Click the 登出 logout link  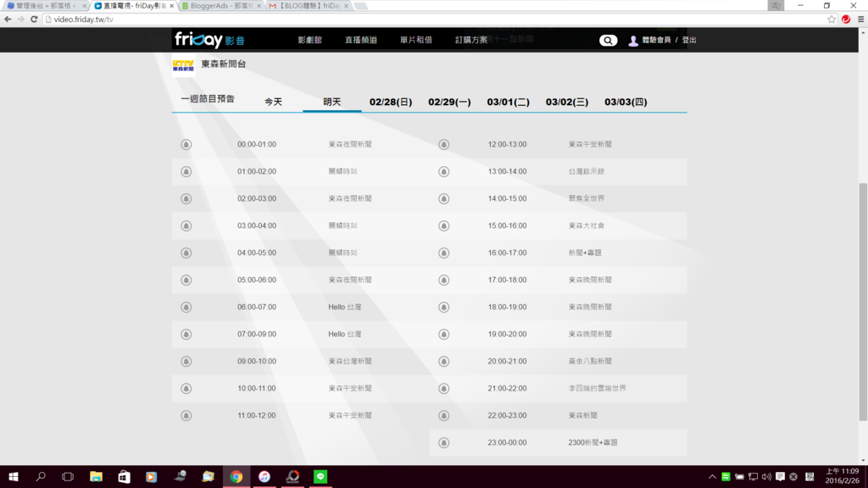click(689, 40)
